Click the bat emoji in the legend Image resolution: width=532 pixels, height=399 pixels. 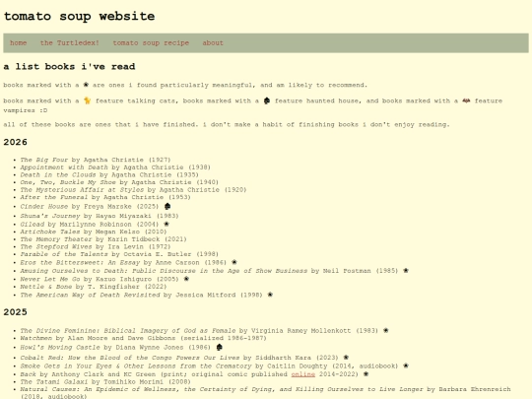point(466,100)
